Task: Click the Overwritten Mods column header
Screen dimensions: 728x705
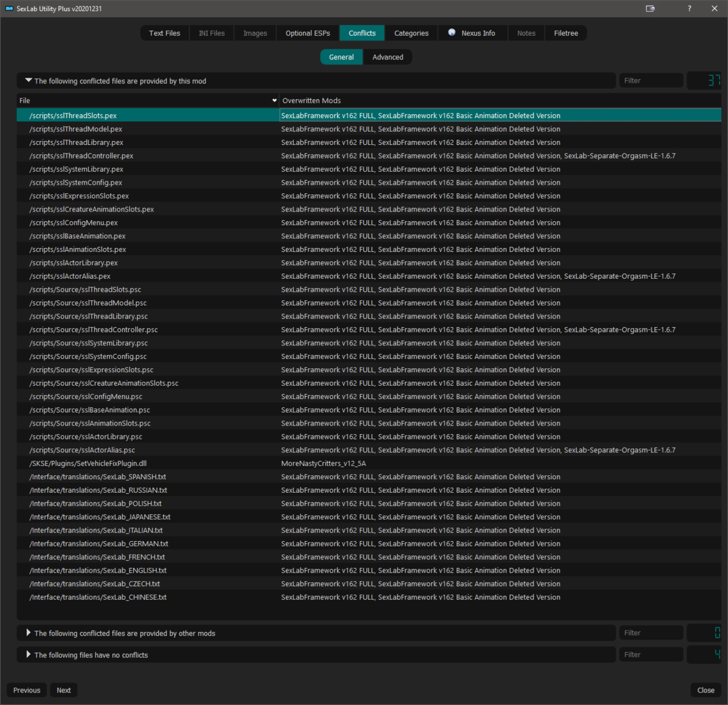Action: click(500, 101)
